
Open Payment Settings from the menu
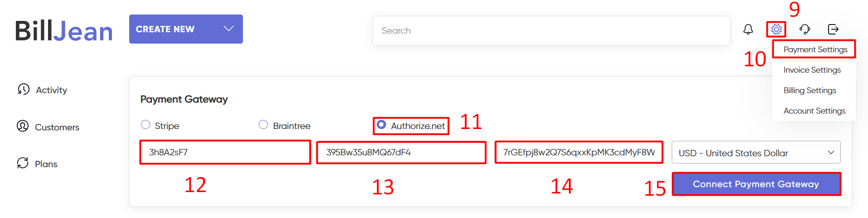[815, 50]
